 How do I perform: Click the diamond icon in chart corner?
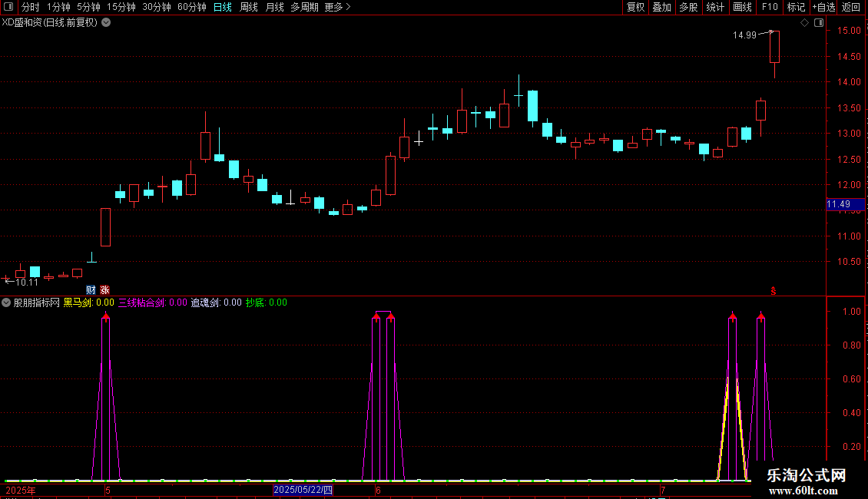[804, 23]
